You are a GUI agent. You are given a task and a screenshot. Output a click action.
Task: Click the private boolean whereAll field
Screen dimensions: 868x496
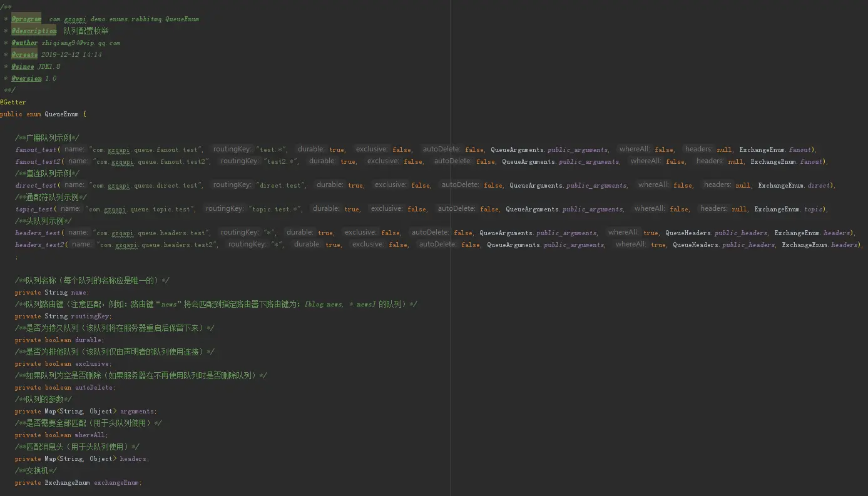[61, 435]
